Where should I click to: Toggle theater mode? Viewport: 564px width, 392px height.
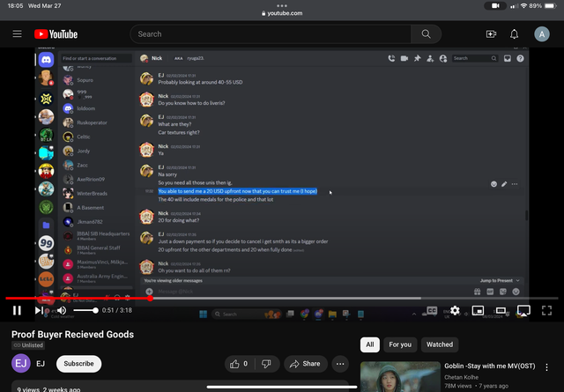point(501,310)
